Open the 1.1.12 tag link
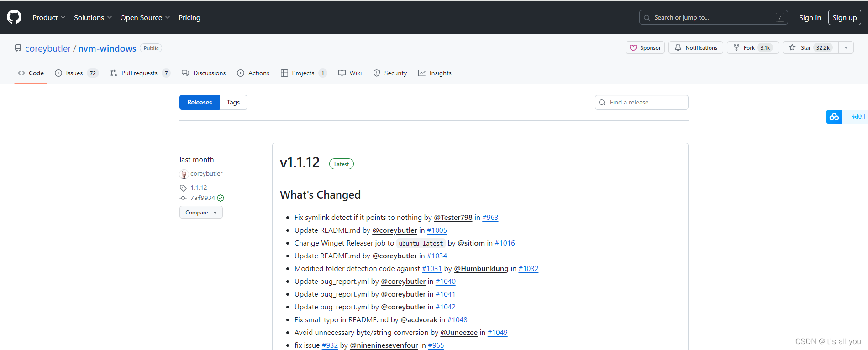 199,188
